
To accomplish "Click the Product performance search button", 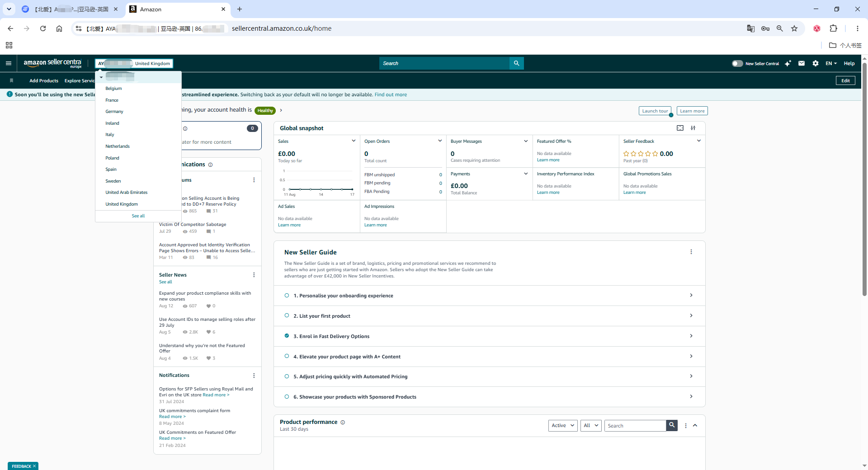I will 672,425.
